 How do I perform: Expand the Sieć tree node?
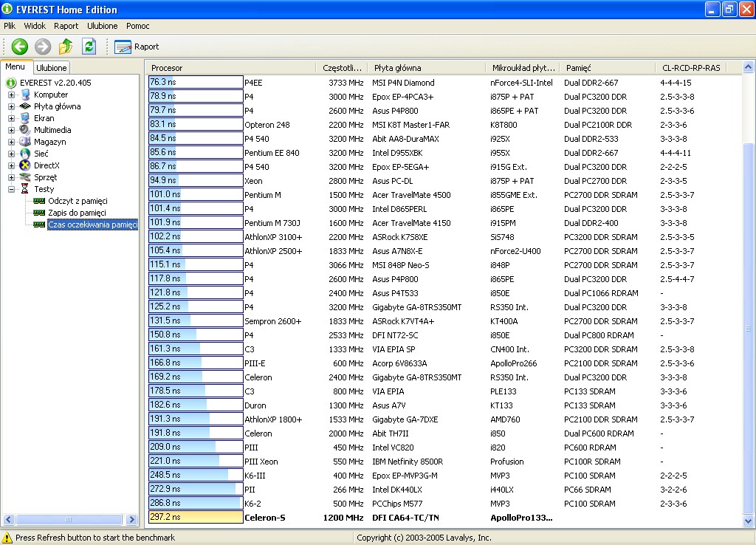11,154
